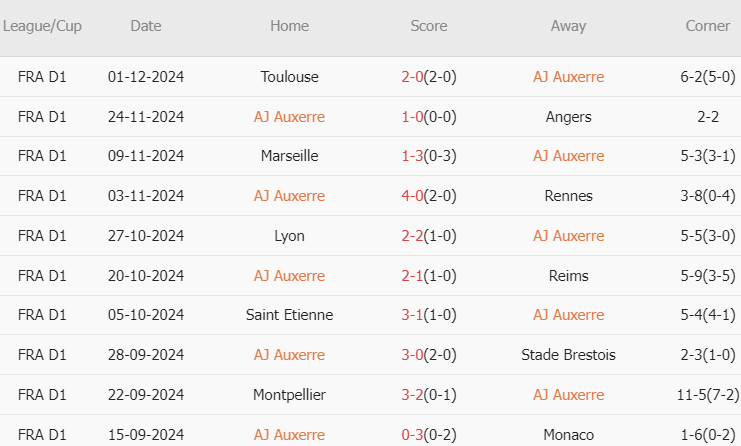741x446 pixels.
Task: Click Monaco in the Away column
Action: click(x=568, y=435)
